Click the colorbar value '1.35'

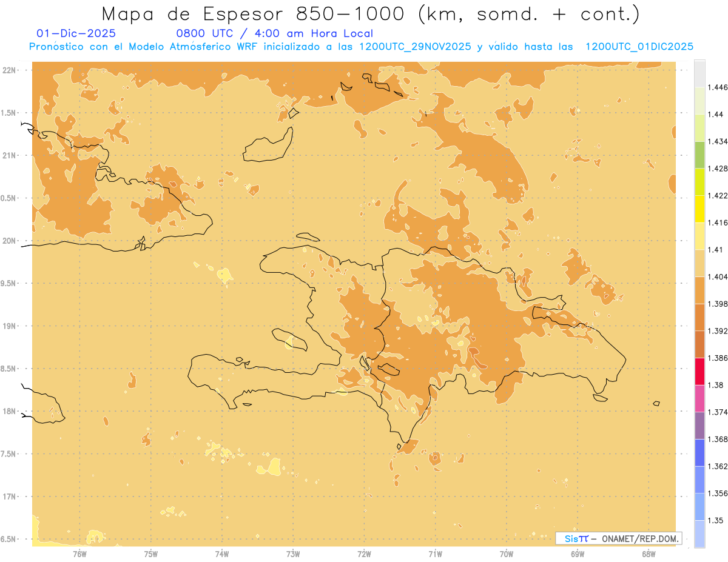tap(716, 521)
